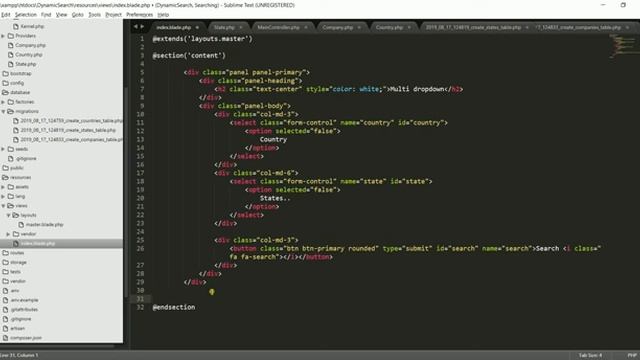Image resolution: width=640 pixels, height=360 pixels.
Task: Click the bootstrap folder icon
Action: (x=6, y=74)
